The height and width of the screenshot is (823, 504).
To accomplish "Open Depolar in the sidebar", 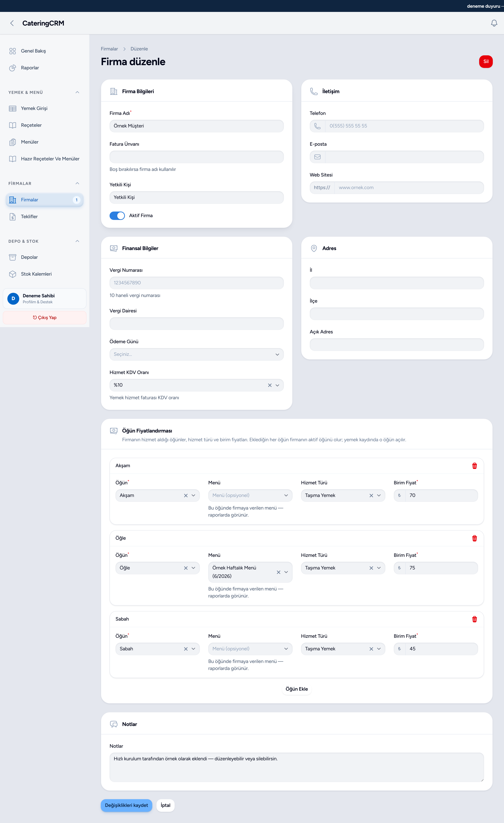I will [x=44, y=257].
